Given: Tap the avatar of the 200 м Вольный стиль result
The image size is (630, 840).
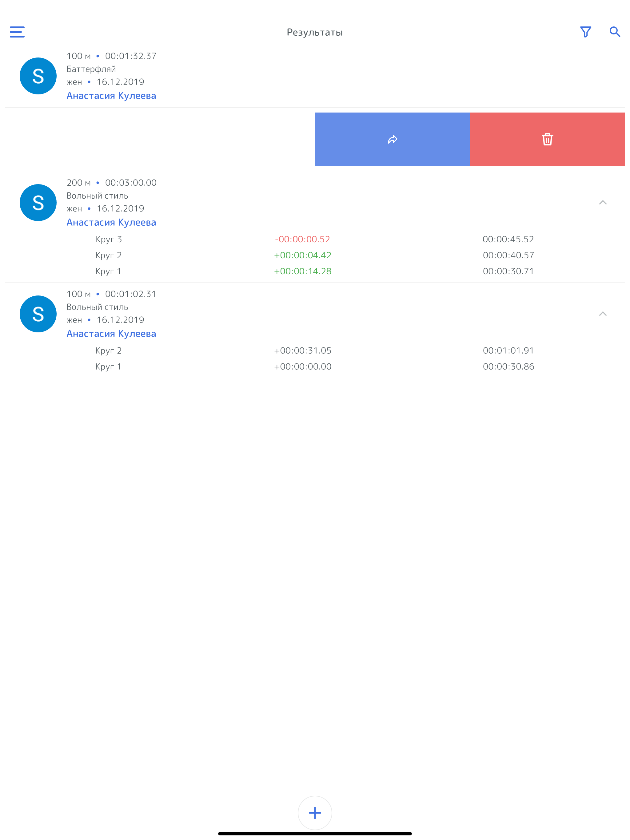Looking at the screenshot, I should [38, 203].
